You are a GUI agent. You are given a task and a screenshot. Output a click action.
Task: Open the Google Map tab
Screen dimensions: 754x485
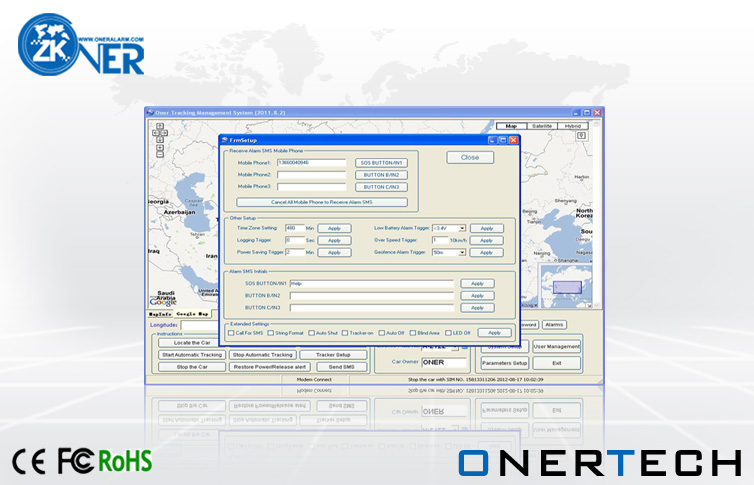[x=192, y=314]
